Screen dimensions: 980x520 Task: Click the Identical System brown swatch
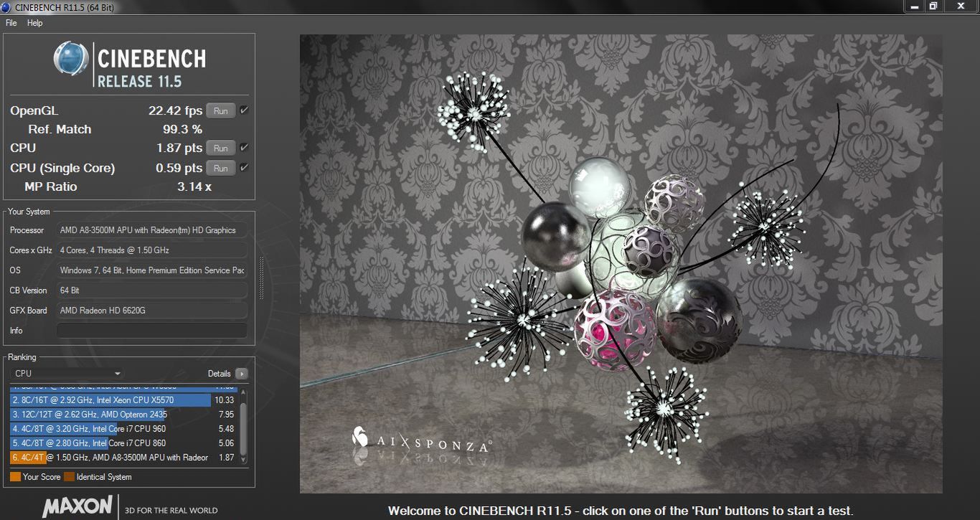[x=69, y=477]
